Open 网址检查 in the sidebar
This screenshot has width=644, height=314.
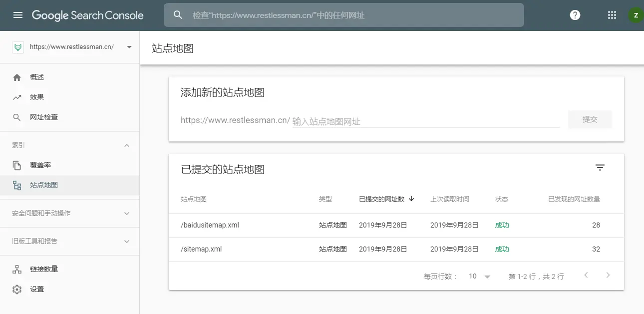(x=69, y=117)
